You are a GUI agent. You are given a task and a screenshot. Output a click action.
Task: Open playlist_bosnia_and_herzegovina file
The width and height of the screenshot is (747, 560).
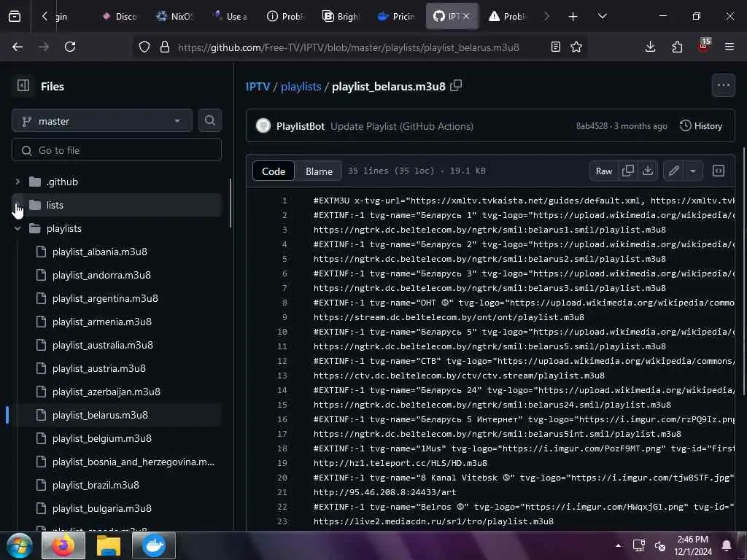coord(133,462)
